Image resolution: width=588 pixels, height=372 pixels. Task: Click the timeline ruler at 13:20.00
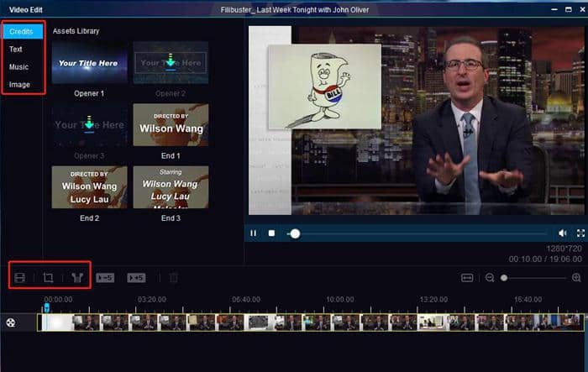(x=433, y=300)
